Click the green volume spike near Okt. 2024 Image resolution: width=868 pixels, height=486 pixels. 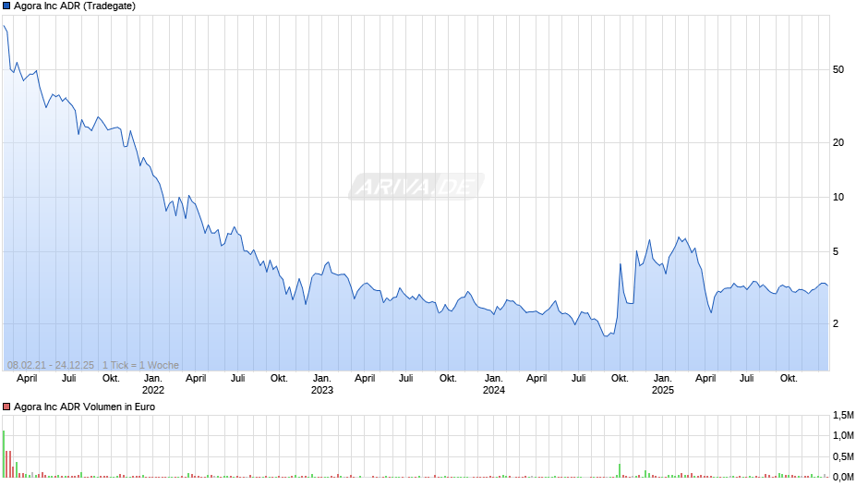pyautogui.click(x=620, y=470)
